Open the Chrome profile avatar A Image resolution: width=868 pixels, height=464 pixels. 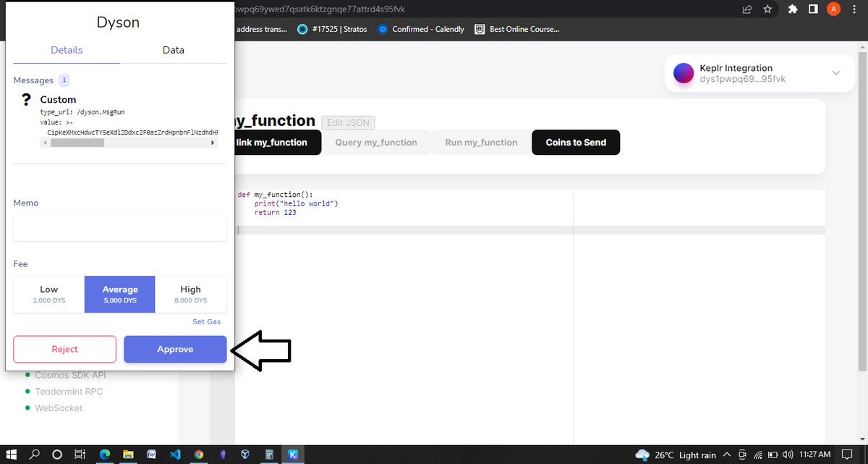pos(834,9)
